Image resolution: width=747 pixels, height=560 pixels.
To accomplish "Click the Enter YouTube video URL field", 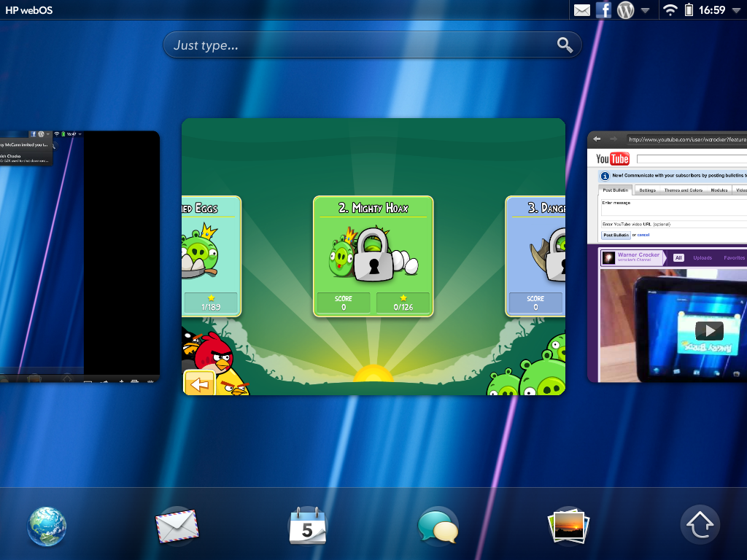I will [x=673, y=224].
